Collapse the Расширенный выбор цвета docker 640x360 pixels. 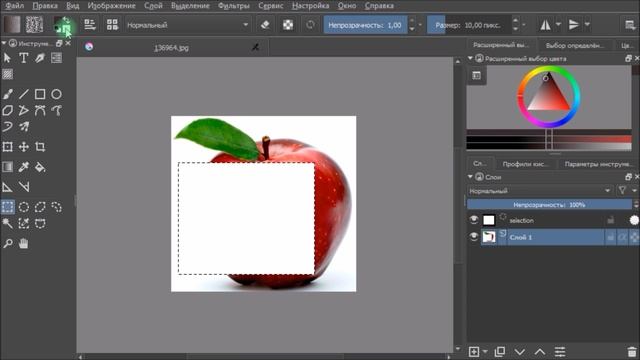[x=470, y=58]
